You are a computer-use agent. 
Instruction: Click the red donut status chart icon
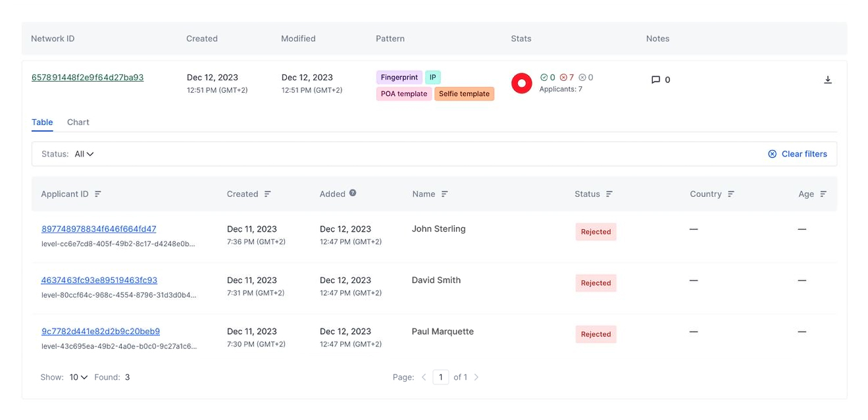pos(521,83)
